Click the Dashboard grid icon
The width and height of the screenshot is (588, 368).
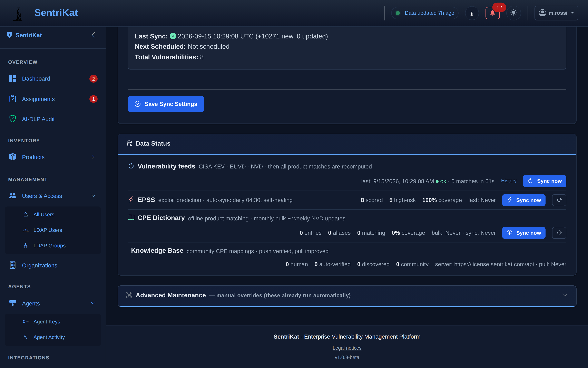[13, 79]
